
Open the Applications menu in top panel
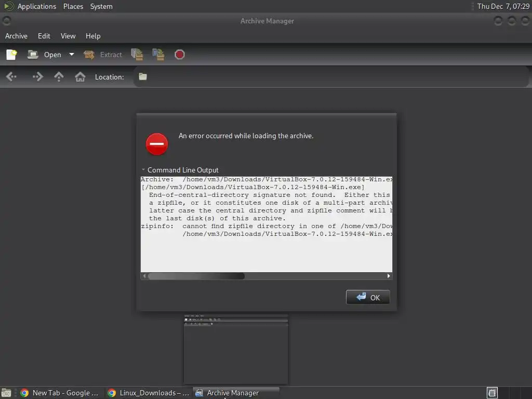pos(37,6)
